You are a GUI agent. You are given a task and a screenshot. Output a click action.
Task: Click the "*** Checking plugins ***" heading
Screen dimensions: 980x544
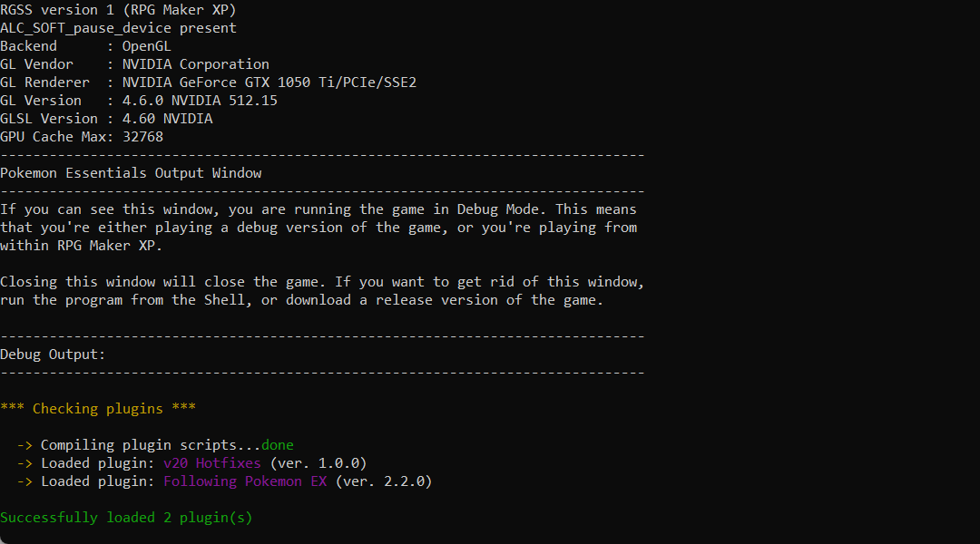click(98, 409)
